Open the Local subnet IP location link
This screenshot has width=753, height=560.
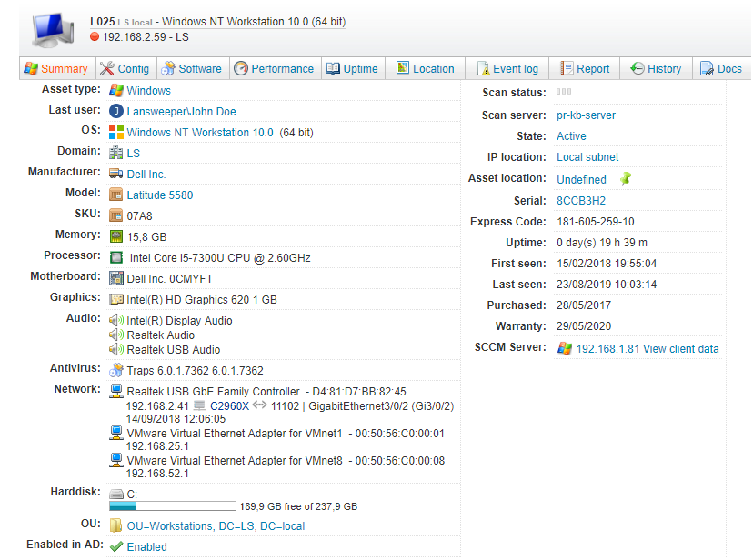pyautogui.click(x=587, y=157)
